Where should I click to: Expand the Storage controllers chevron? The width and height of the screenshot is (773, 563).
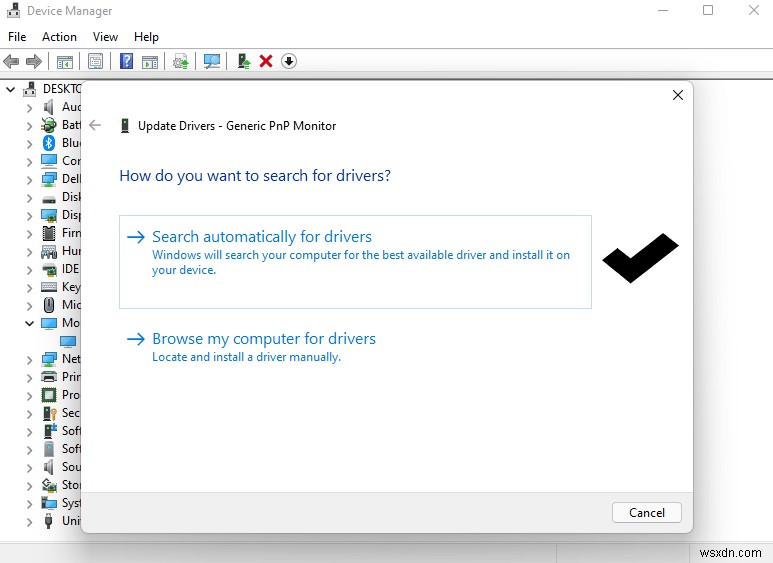point(30,486)
